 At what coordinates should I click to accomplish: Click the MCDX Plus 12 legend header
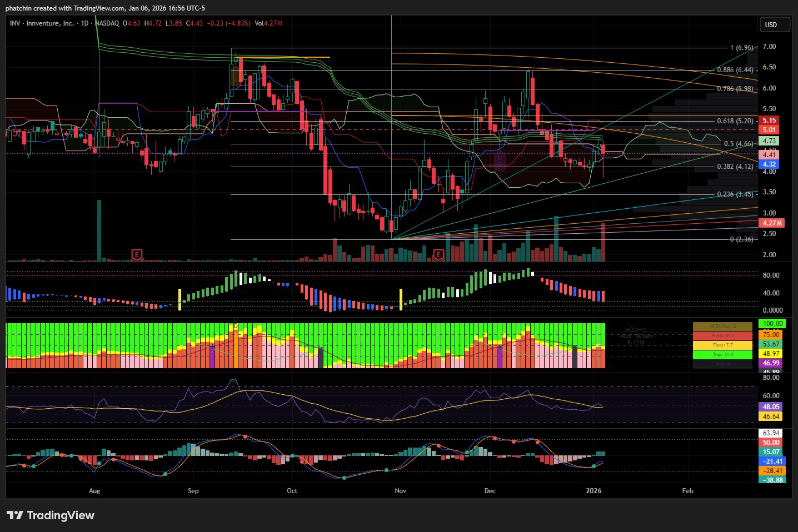(x=722, y=327)
